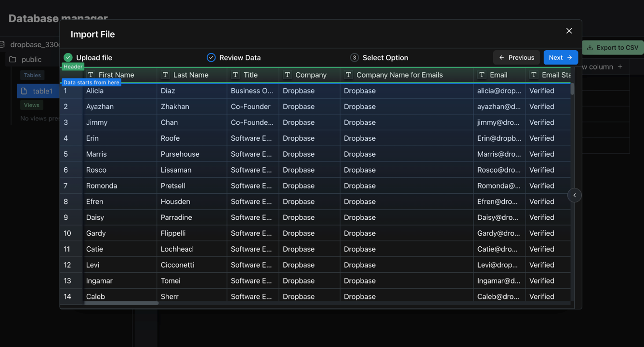This screenshot has width=644, height=347.
Task: Click the green check icon beside Upload file
Action: click(x=68, y=57)
